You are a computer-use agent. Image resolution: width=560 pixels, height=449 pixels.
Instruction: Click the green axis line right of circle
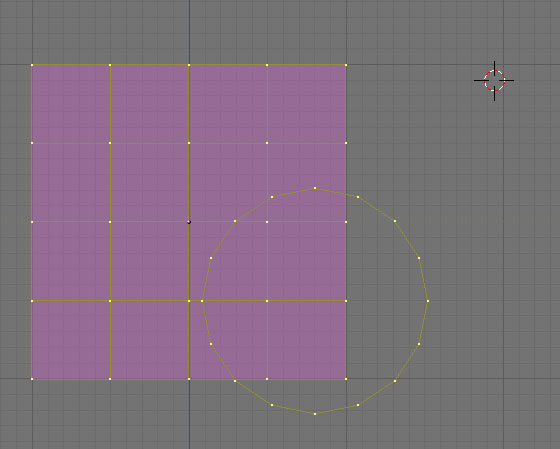tap(494, 222)
